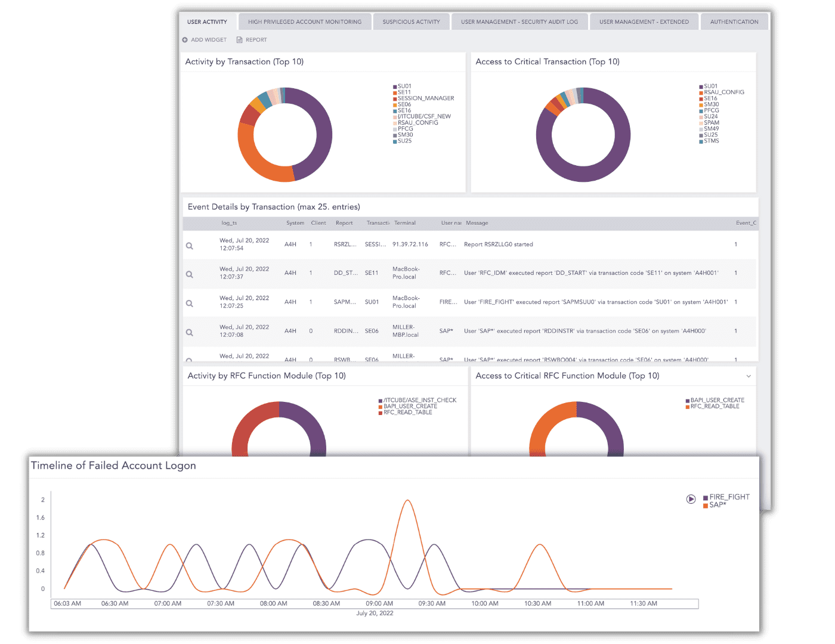Sort table by Client column header
The height and width of the screenshot is (644, 835).
tap(318, 223)
